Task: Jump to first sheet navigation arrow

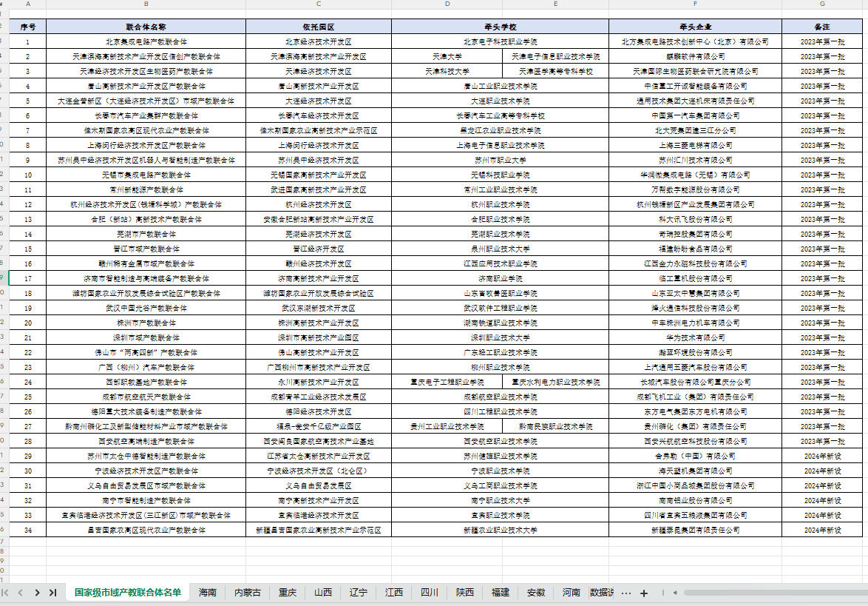Action: click(x=6, y=593)
